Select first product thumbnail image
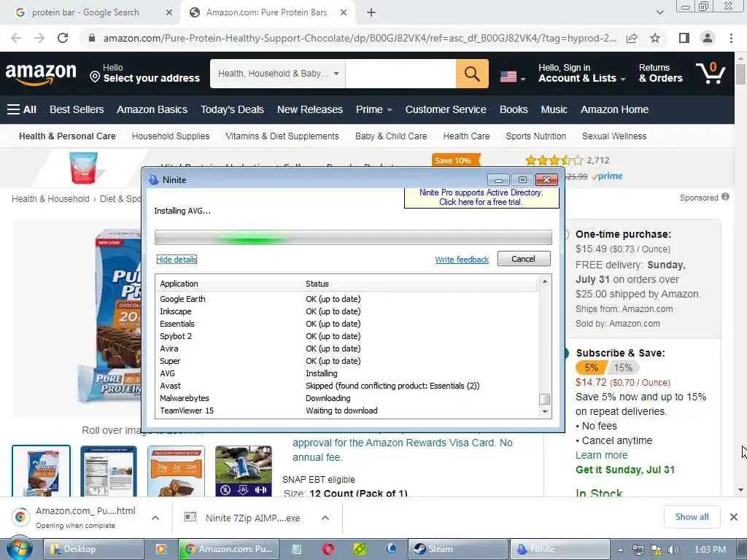Viewport: 747px width, 560px height. [41, 472]
